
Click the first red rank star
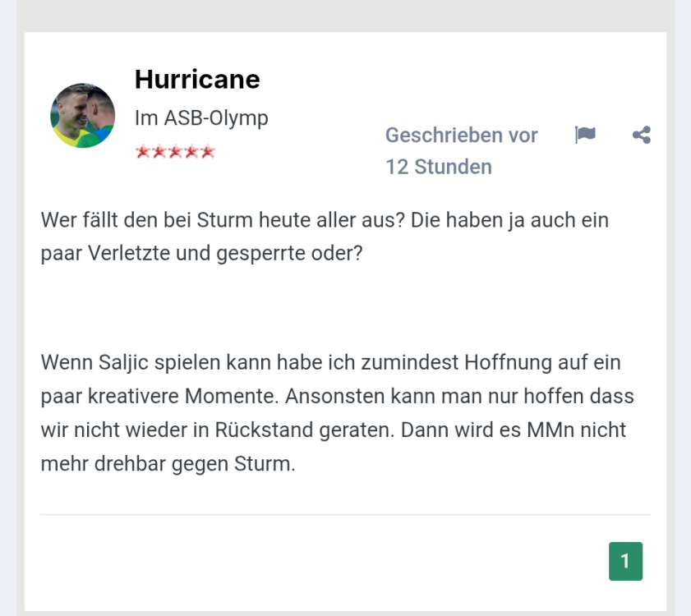(x=143, y=152)
